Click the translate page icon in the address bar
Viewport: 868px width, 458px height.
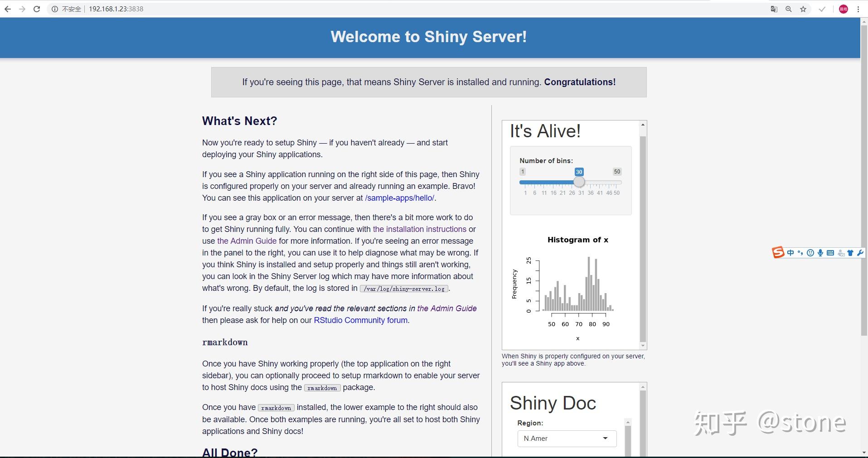pos(774,9)
